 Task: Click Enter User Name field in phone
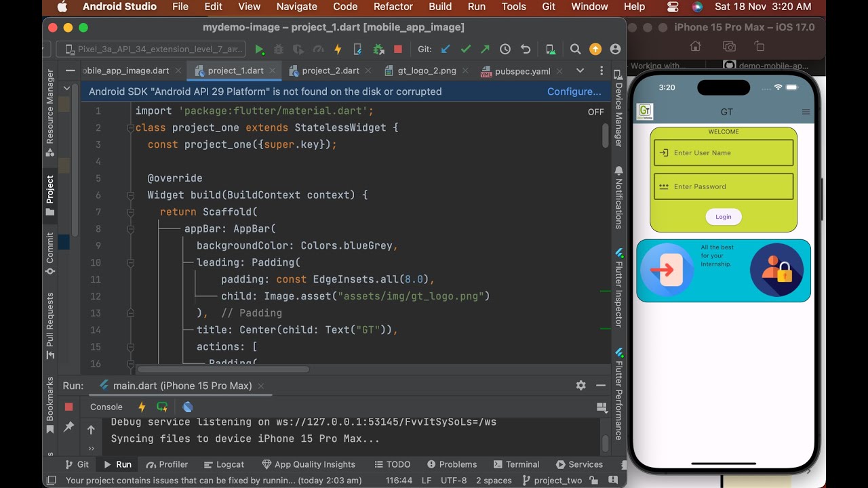(724, 153)
